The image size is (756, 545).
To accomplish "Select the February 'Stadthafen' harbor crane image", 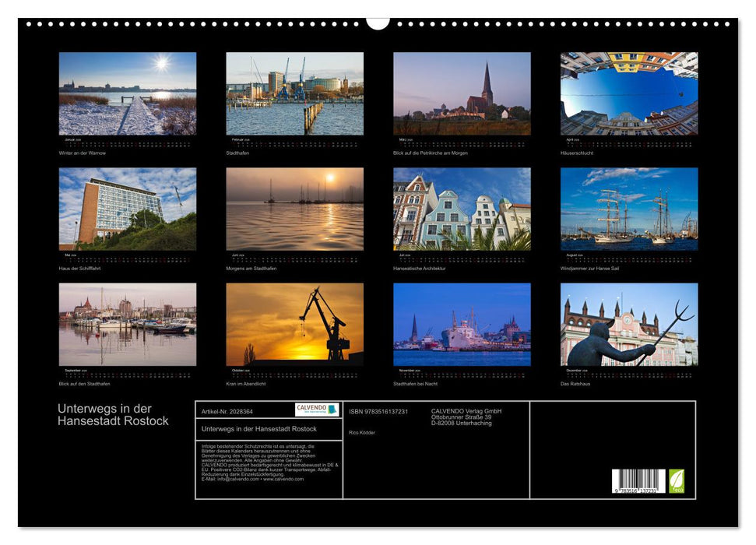I will (x=288, y=93).
